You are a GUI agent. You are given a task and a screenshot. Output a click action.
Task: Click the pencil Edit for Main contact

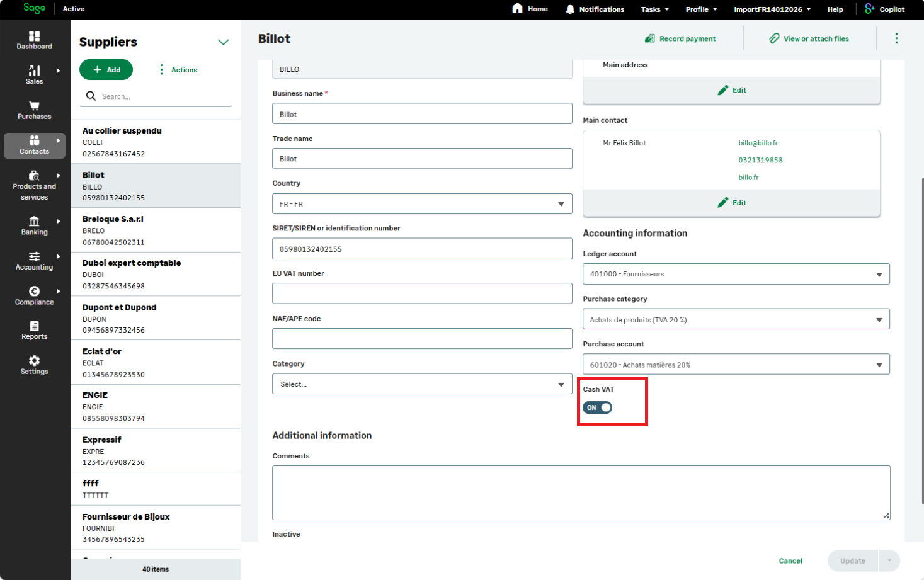pos(731,203)
